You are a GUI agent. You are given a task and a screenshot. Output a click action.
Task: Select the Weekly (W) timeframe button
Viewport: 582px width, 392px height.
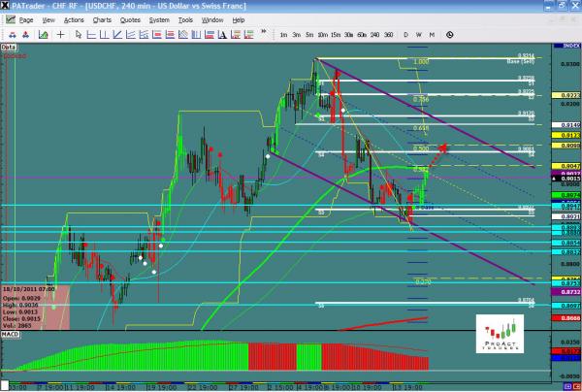click(x=419, y=35)
